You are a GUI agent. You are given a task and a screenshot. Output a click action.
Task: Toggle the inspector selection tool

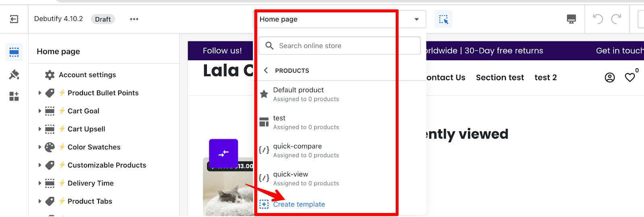click(x=443, y=19)
